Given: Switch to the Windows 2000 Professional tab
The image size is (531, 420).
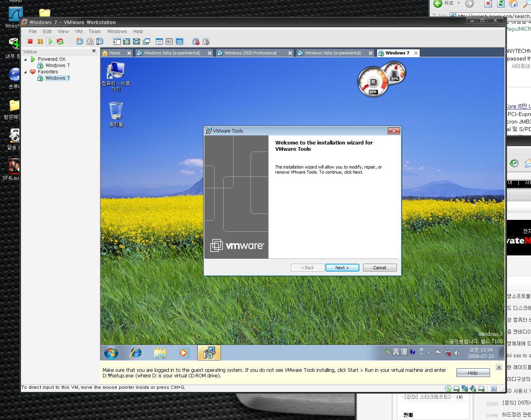Looking at the screenshot, I should point(251,53).
